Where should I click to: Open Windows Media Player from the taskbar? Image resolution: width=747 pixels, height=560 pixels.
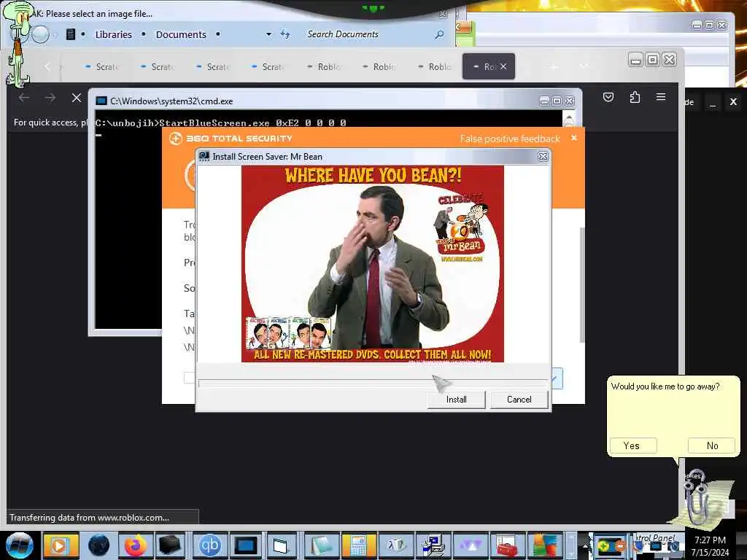(x=60, y=545)
